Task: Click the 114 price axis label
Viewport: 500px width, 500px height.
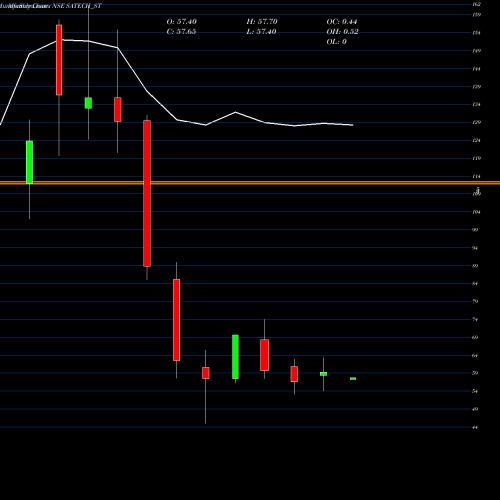Action: point(476,176)
